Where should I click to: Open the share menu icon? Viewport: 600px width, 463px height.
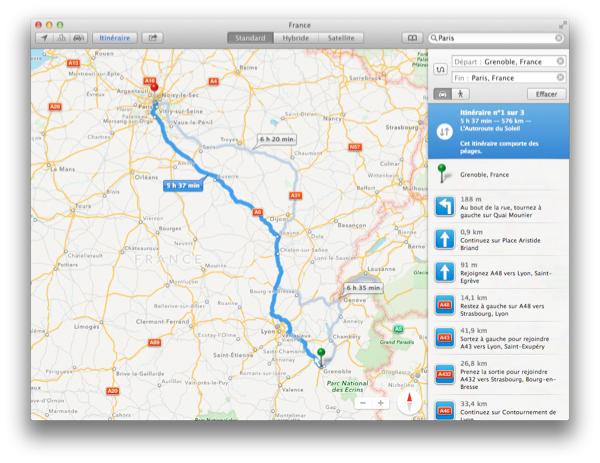point(153,38)
